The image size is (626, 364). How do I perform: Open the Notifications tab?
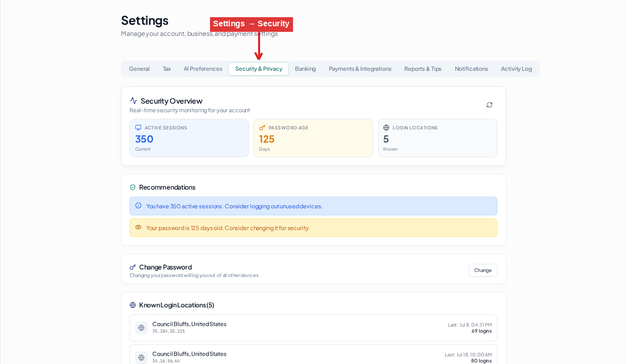pos(471,69)
